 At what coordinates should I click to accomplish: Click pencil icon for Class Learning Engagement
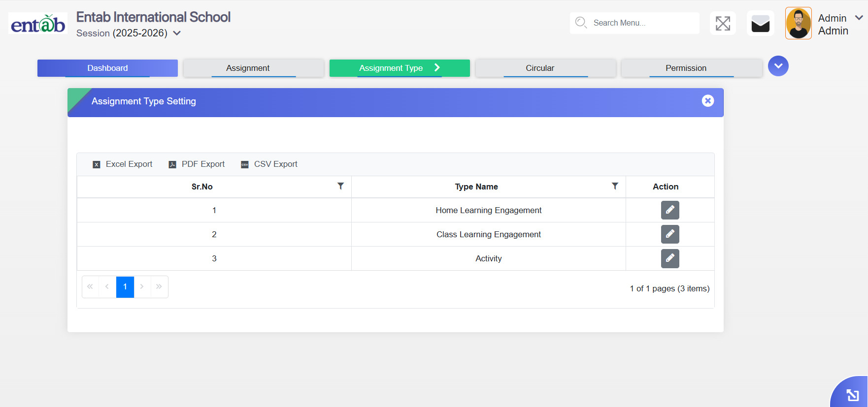pyautogui.click(x=669, y=234)
